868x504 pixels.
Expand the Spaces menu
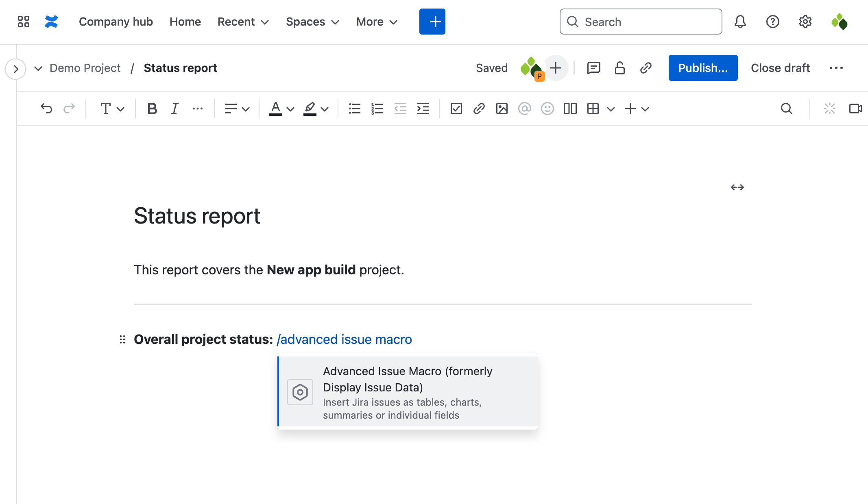tap(312, 22)
